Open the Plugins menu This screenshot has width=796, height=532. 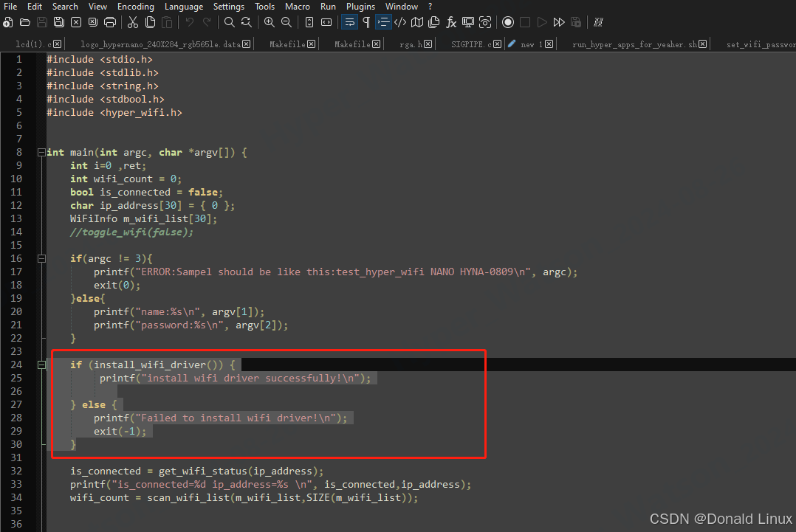(360, 7)
